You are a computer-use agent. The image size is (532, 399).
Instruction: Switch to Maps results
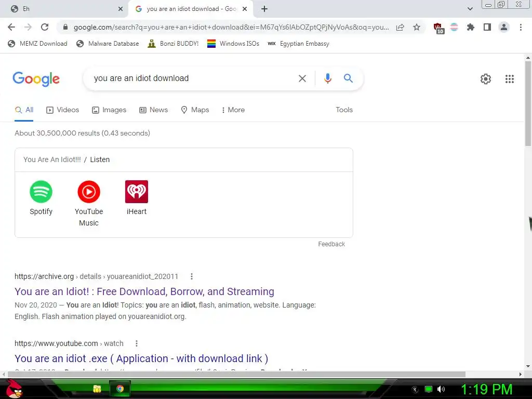tap(195, 110)
